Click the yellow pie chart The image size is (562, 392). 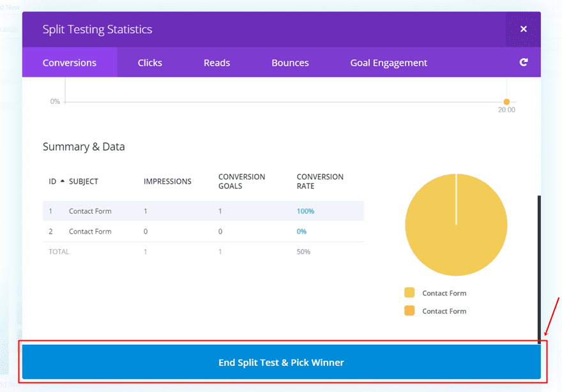(456, 225)
